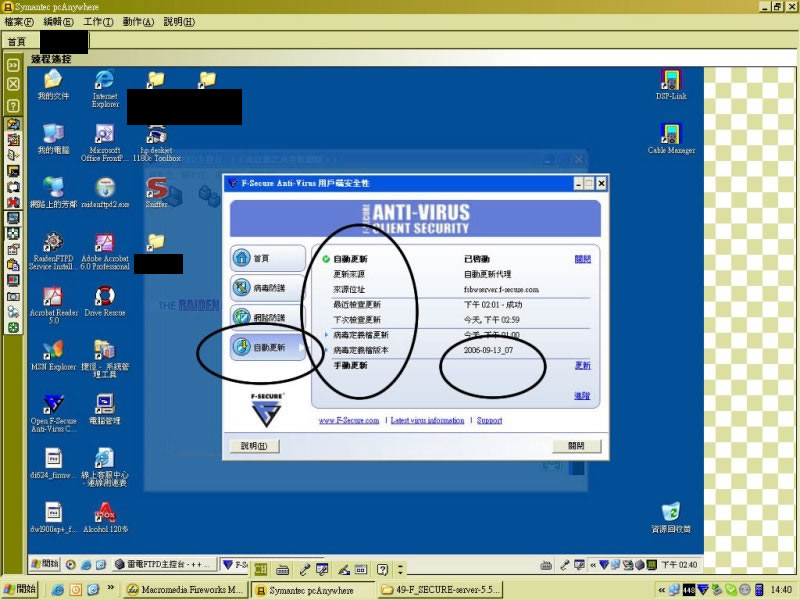Screen dimensions: 800x600
Task: Click 首頁 in F-Secure sidebar
Action: pyautogui.click(x=268, y=258)
